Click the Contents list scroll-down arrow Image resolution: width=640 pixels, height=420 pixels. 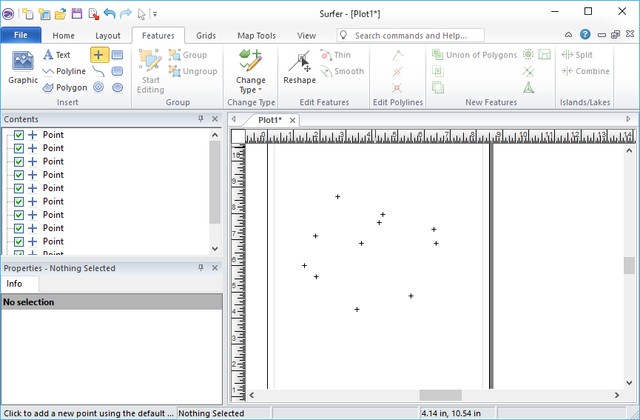(215, 248)
